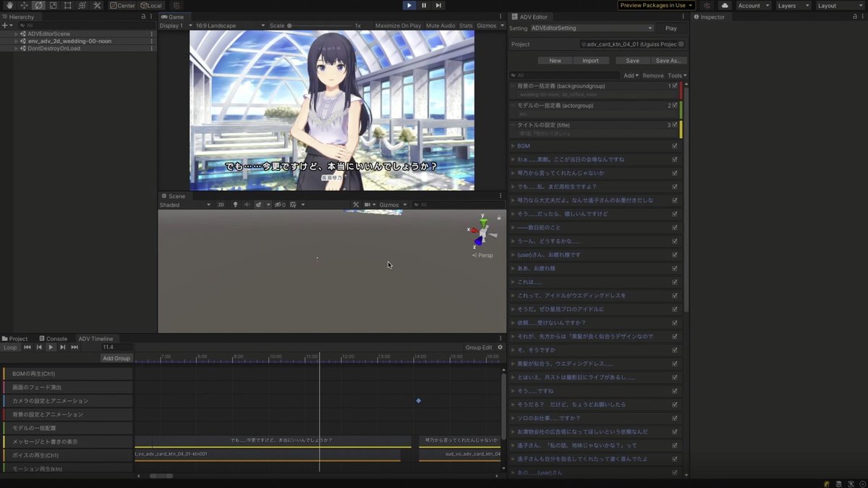This screenshot has width=868, height=488.
Task: Click the Hierarchy create plus button
Action: [x=6, y=25]
